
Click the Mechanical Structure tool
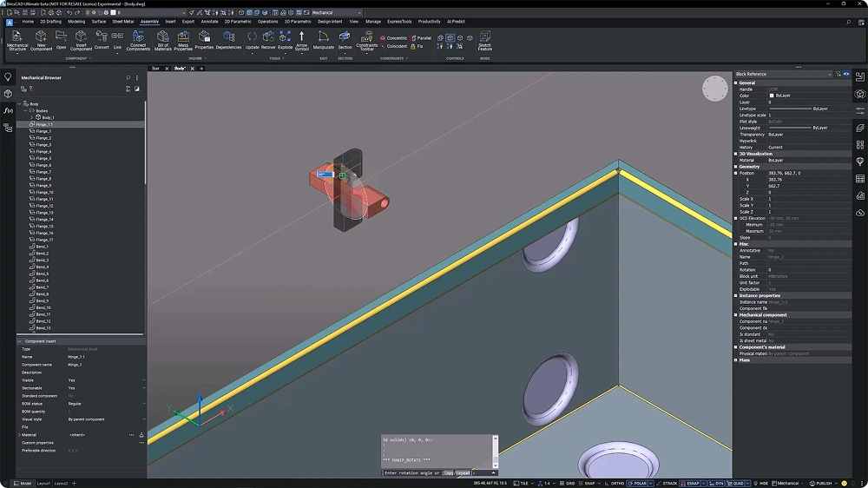point(17,41)
